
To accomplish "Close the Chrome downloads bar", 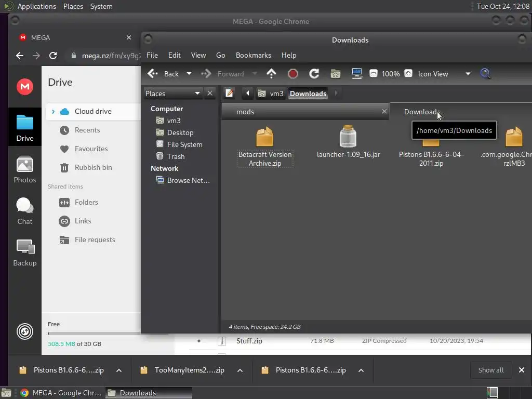I will [522, 370].
